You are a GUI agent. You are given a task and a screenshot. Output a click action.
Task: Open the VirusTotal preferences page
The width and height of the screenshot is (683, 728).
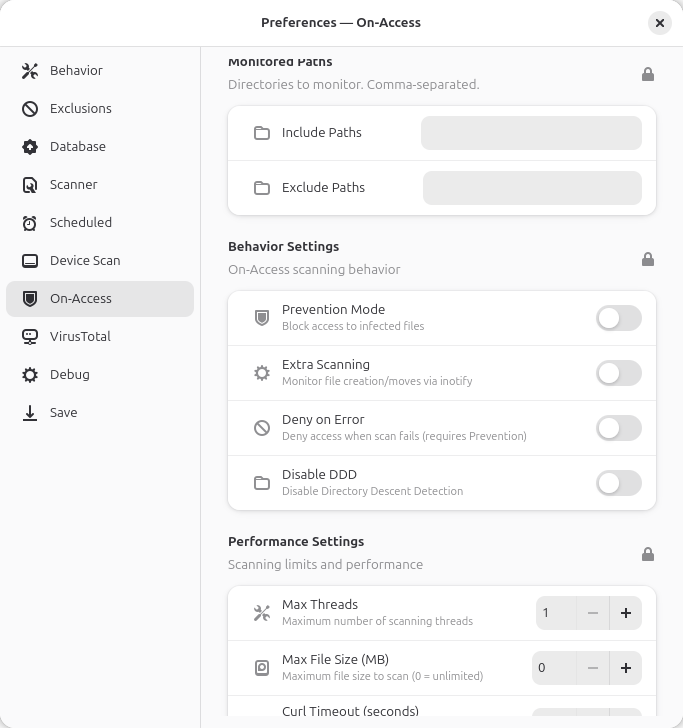pos(100,337)
